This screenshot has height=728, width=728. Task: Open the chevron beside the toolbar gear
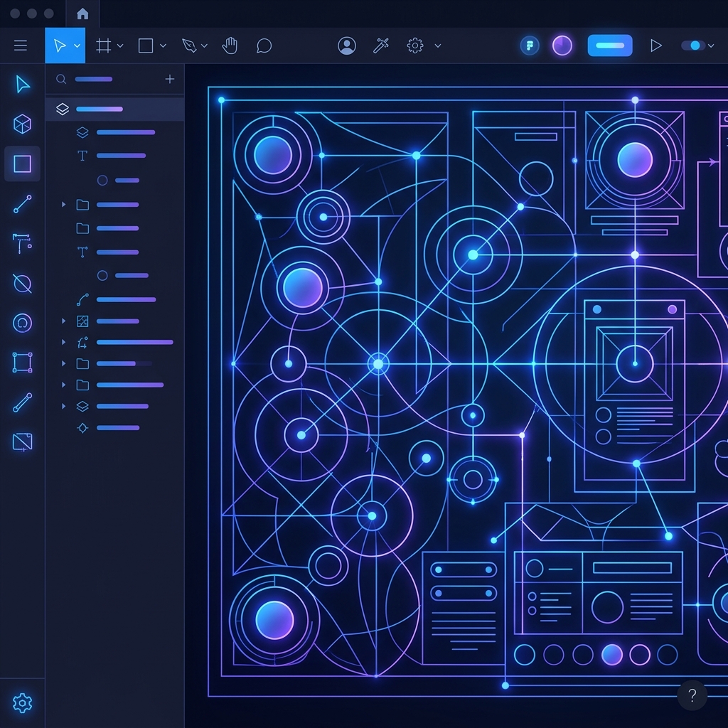click(437, 45)
